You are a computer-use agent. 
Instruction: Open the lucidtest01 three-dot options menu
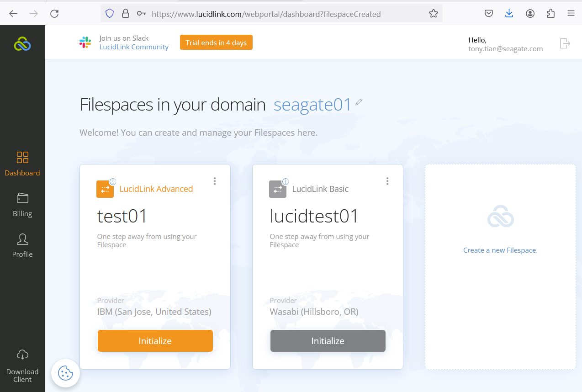click(x=387, y=181)
